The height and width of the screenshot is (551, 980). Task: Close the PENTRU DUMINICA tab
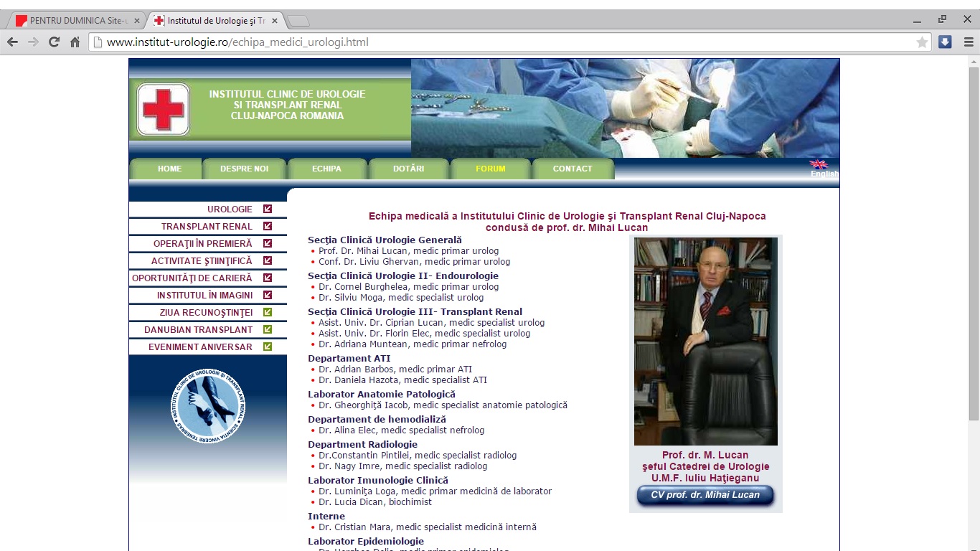pos(136,21)
